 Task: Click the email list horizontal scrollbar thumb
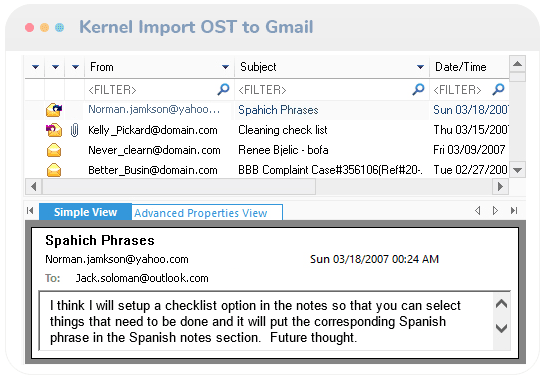[x=179, y=187]
